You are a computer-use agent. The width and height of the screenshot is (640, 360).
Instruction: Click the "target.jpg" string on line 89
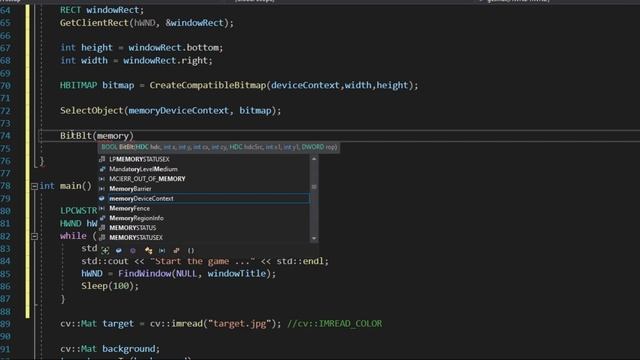click(239, 324)
